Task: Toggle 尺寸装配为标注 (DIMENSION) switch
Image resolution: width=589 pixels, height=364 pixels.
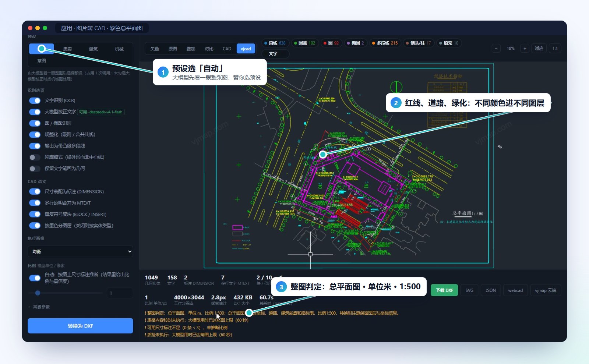Action: click(x=35, y=191)
